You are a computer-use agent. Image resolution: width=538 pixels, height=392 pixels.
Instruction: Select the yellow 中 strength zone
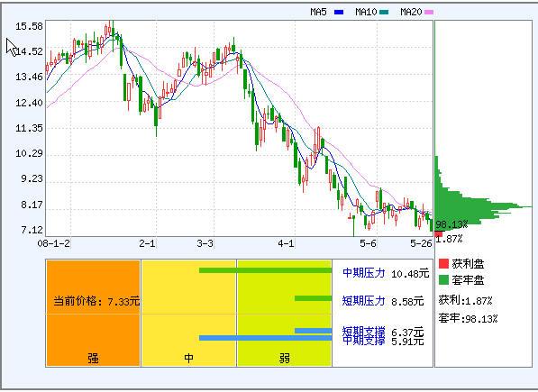[x=188, y=313]
